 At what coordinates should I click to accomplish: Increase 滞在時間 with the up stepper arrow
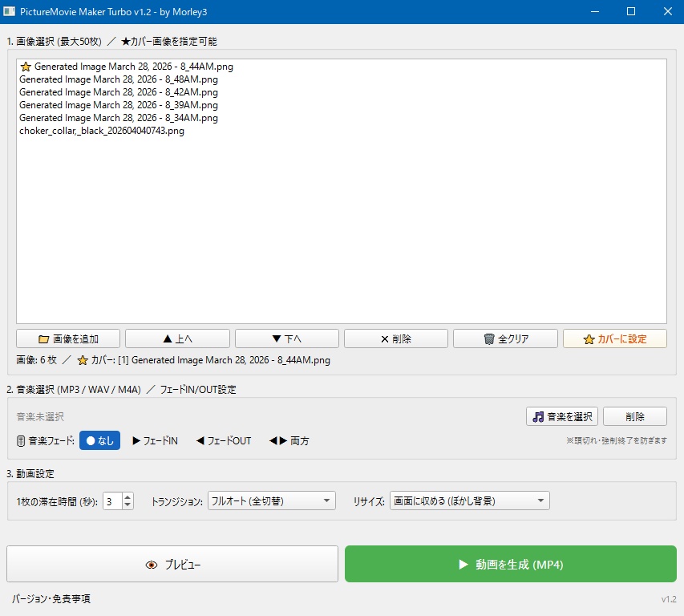[x=127, y=496]
